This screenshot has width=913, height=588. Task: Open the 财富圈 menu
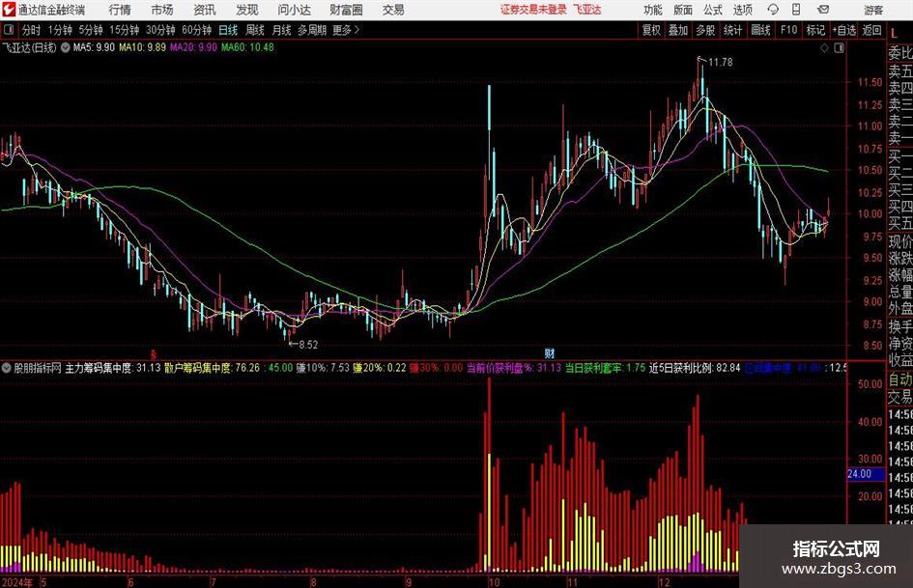coord(346,10)
